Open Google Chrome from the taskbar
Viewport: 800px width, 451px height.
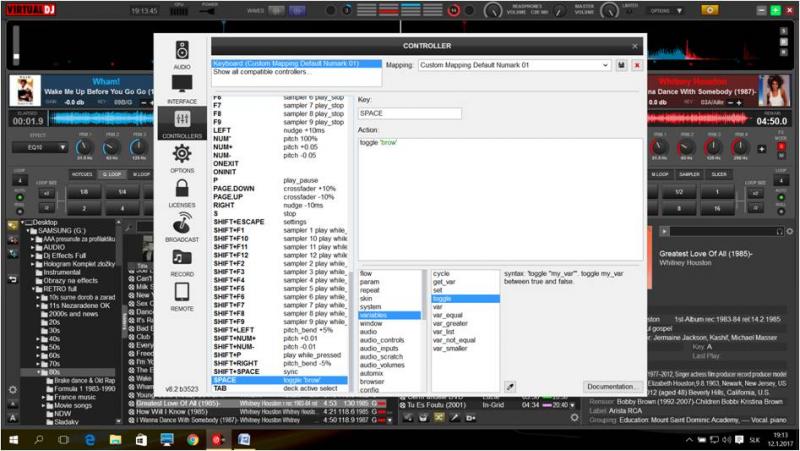(192, 440)
